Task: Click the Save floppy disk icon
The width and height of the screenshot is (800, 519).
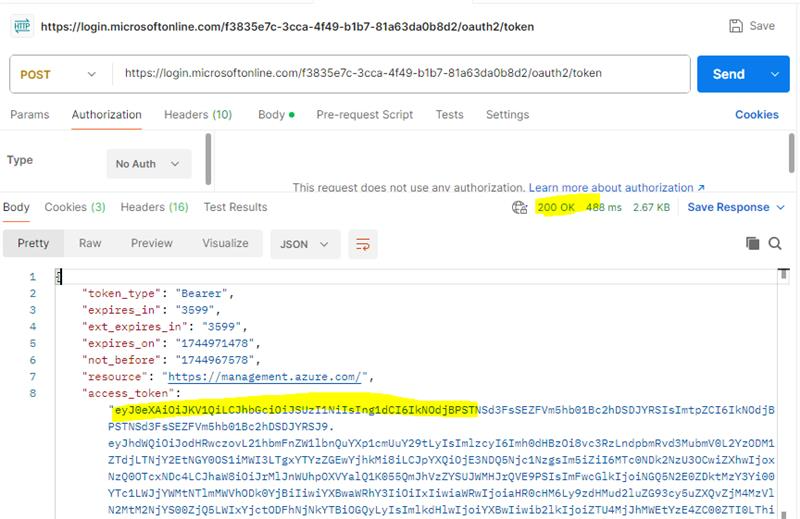Action: 736,26
